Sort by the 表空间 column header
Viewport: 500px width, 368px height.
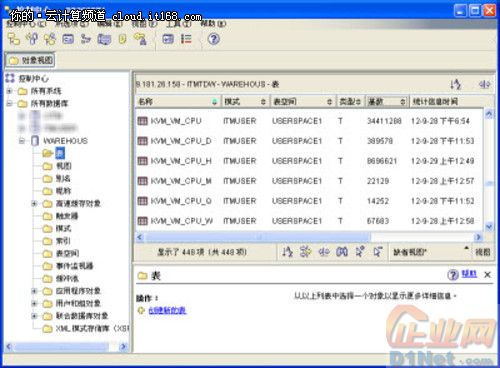click(303, 102)
